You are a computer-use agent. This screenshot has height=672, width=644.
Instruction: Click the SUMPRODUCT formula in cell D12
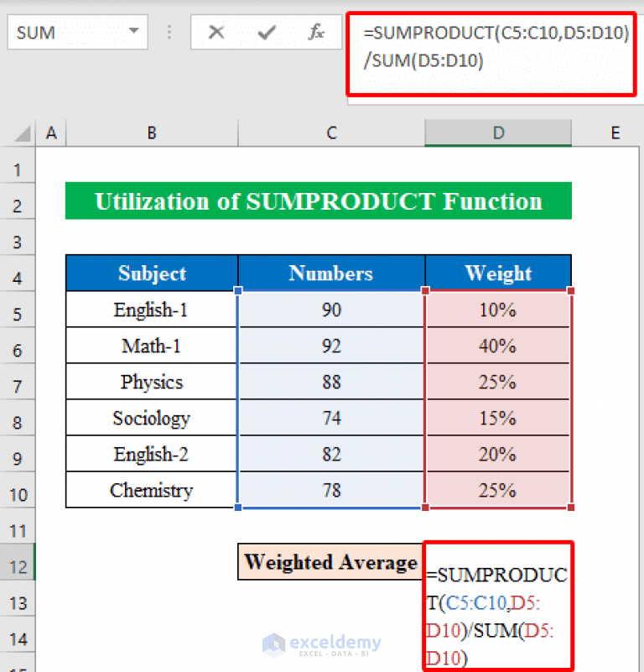tap(498, 605)
